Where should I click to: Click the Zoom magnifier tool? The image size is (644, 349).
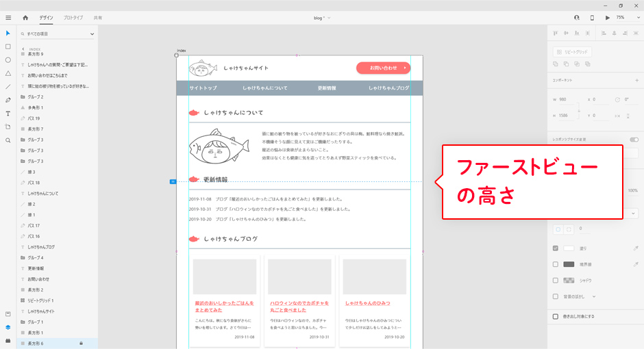[8, 140]
